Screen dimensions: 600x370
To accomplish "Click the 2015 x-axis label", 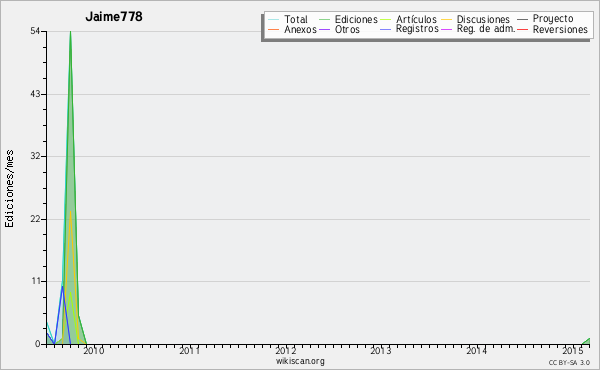I will tap(572, 350).
